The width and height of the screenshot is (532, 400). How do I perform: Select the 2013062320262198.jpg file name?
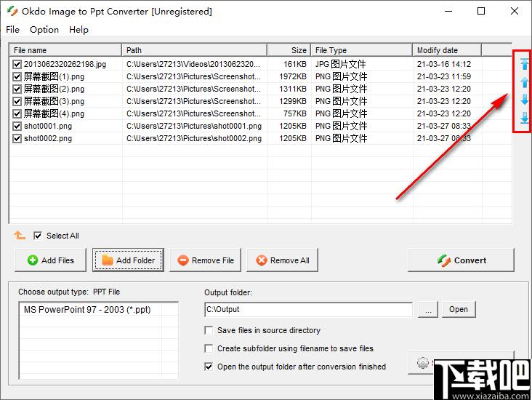[x=65, y=64]
